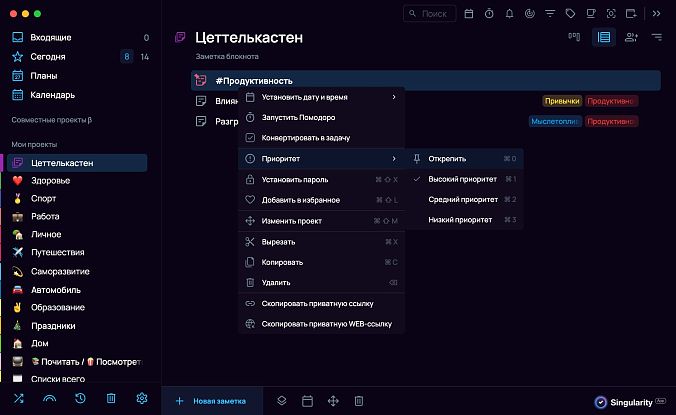The width and height of the screenshot is (676, 415).
Task: Open the tags icon in top toolbar
Action: click(570, 14)
